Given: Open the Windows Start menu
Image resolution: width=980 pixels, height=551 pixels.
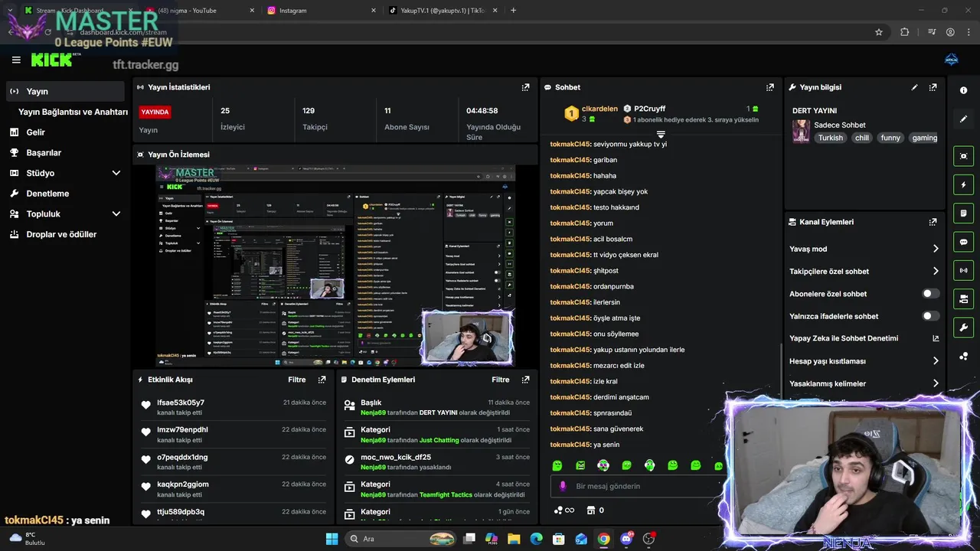Looking at the screenshot, I should tap(332, 539).
